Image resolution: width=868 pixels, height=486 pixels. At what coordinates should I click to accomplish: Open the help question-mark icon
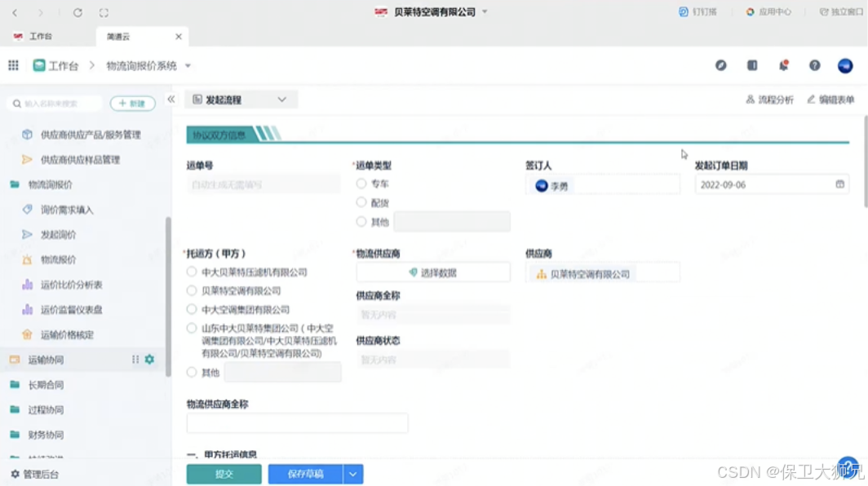click(x=814, y=65)
